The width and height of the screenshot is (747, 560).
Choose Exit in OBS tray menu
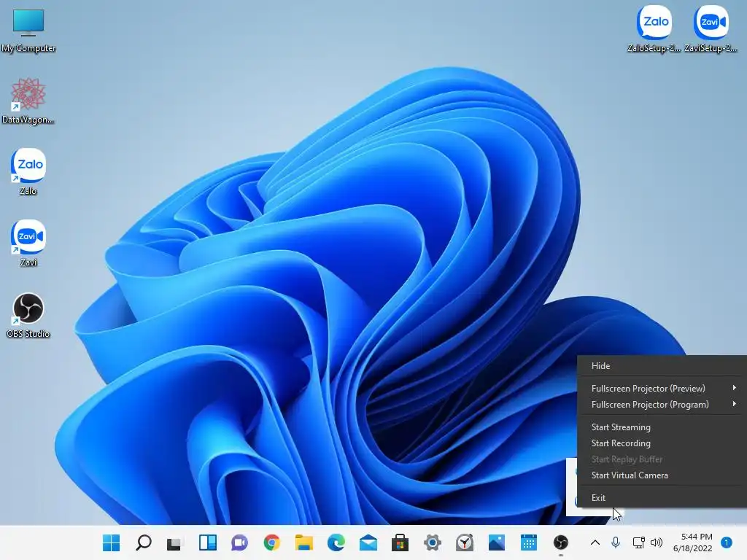coord(662,497)
